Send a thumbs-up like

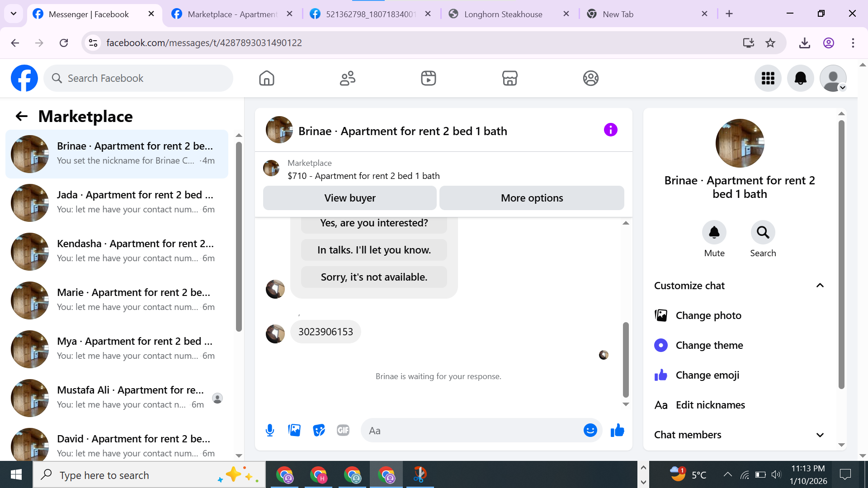pos(617,430)
